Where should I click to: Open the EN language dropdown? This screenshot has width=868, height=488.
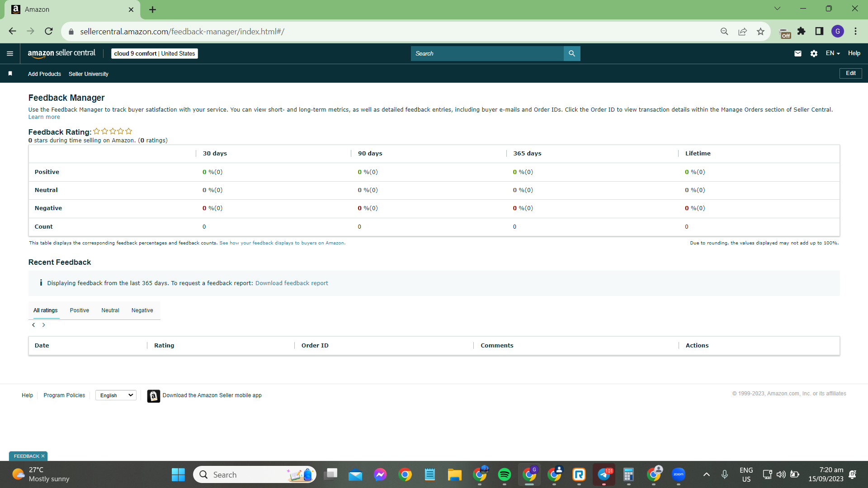tap(833, 53)
